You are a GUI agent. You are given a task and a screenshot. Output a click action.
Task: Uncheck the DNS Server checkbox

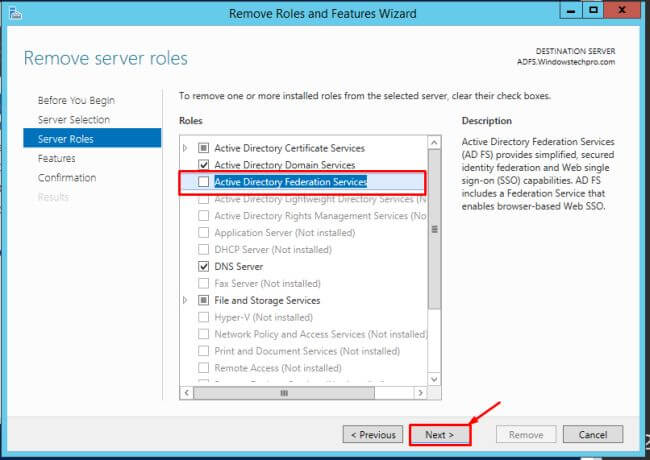coord(203,266)
